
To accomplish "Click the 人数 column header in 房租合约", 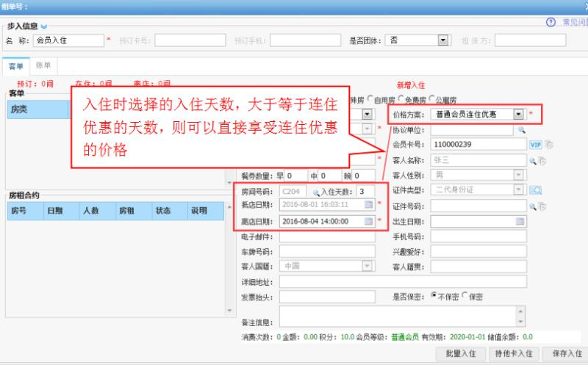I will pos(98,211).
